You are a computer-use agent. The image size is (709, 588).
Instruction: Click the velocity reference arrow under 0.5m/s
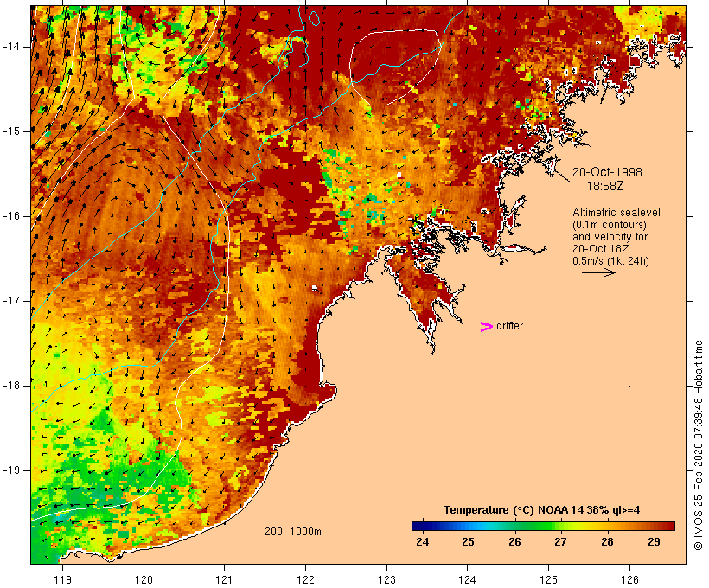point(598,272)
